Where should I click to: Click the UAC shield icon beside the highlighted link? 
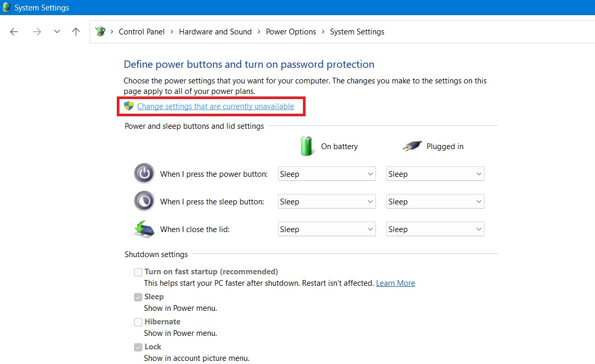coord(128,106)
